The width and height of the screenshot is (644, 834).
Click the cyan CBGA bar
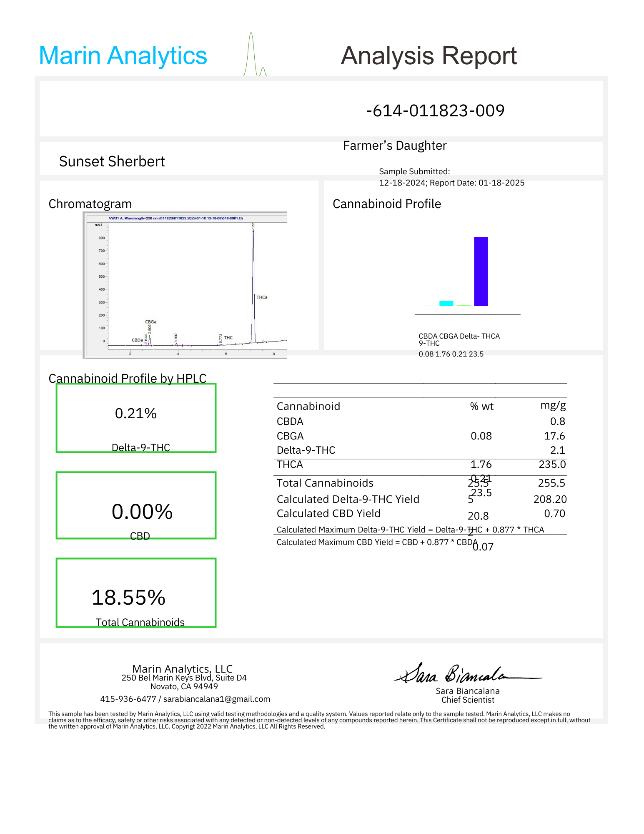point(446,303)
